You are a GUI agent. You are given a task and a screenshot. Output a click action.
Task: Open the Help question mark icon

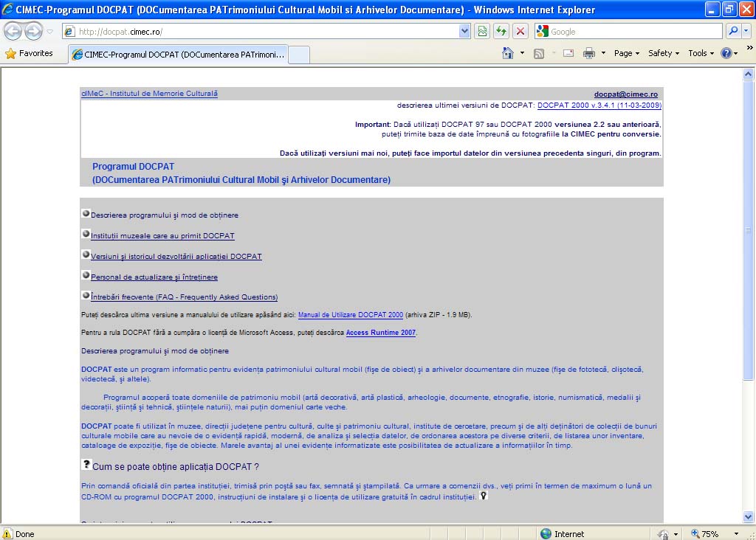726,53
